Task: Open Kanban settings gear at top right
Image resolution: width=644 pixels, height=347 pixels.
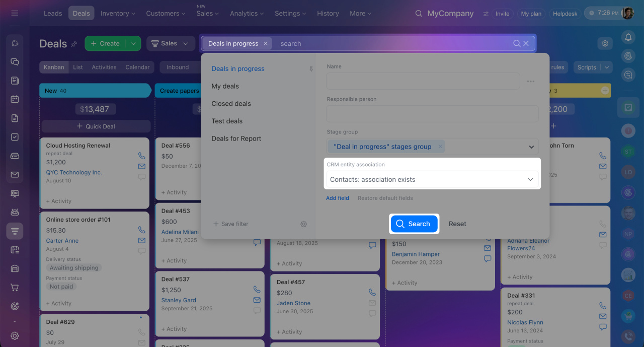Action: click(x=605, y=43)
